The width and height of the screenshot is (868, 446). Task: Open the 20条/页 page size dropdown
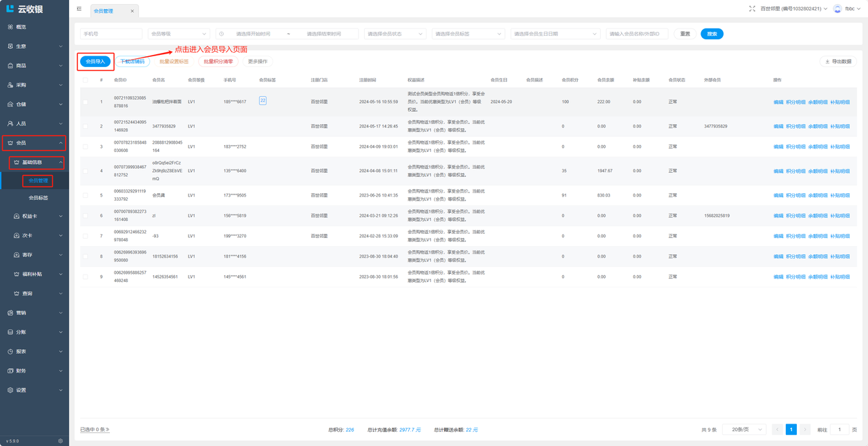[744, 430]
